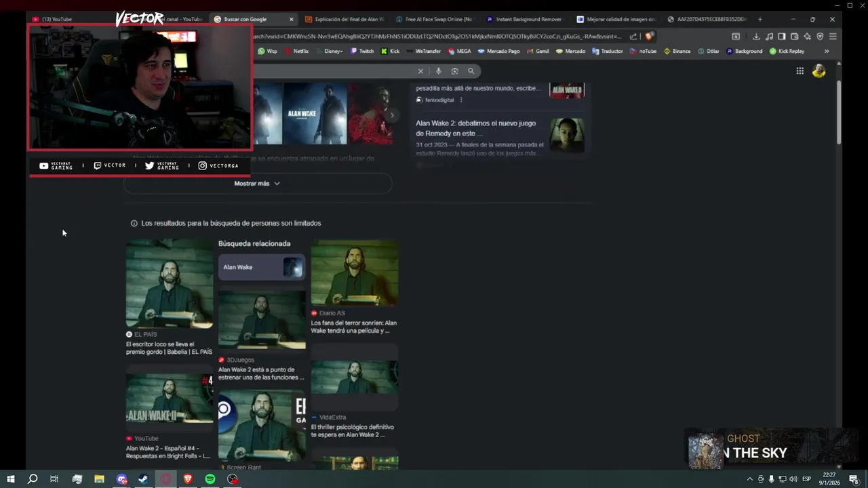Open the Dólar bookmark
The width and height of the screenshot is (868, 488).
coord(708,51)
